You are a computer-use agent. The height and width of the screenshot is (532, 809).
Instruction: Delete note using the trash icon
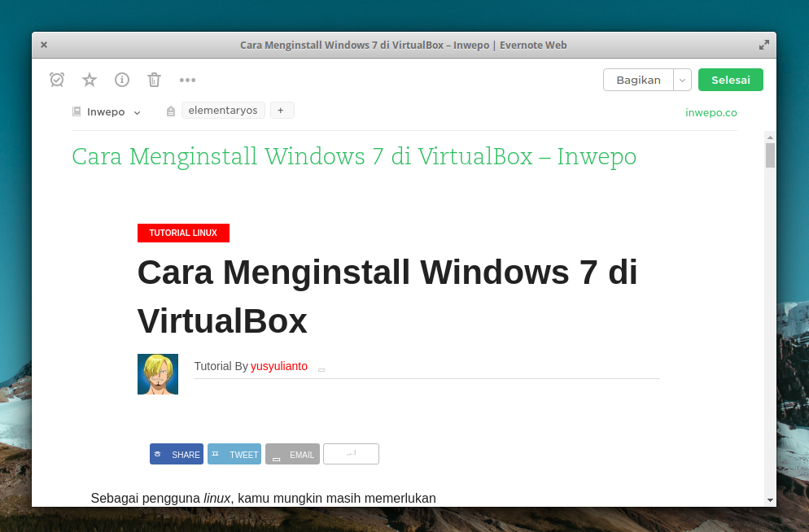click(x=155, y=80)
